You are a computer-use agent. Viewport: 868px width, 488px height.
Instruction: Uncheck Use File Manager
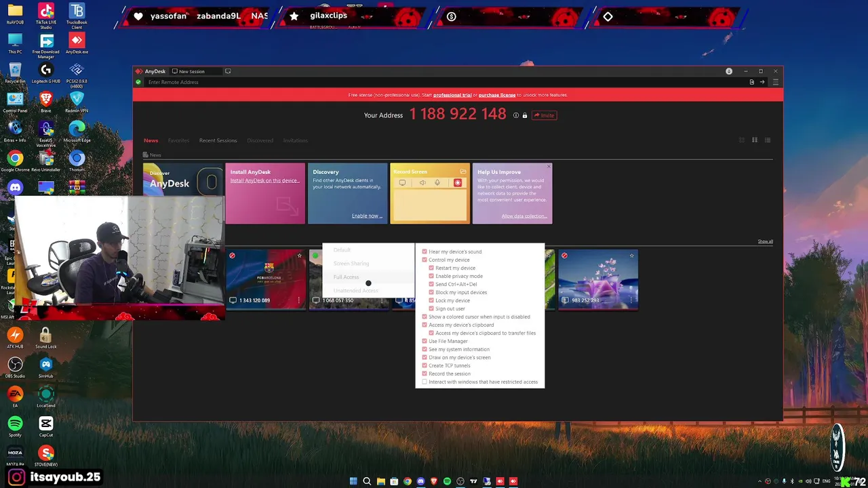tap(425, 341)
